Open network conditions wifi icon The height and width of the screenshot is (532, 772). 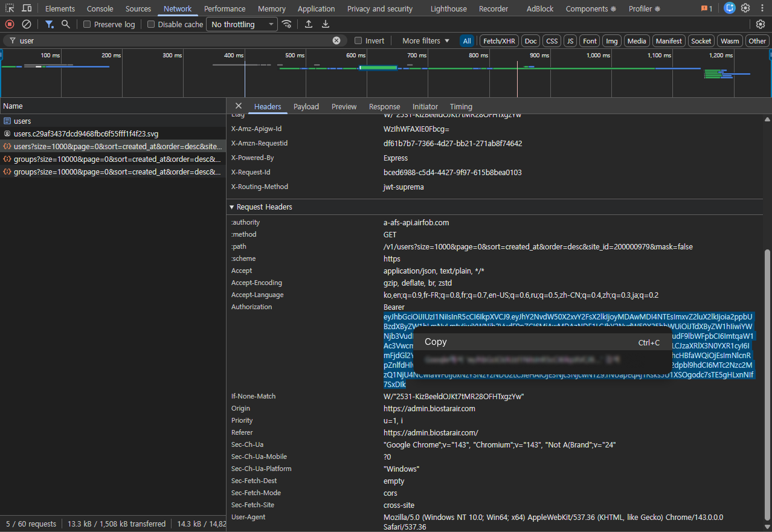point(287,24)
